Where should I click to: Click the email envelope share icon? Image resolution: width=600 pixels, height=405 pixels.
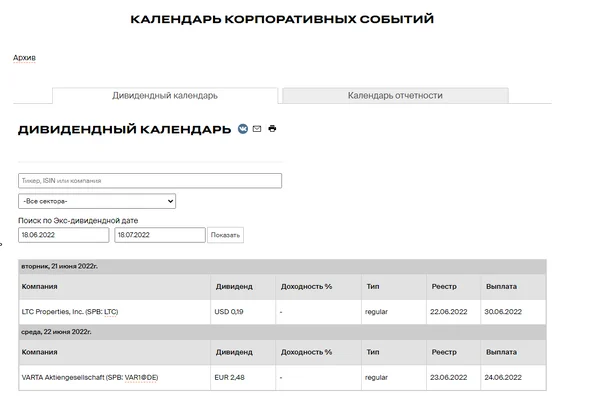pyautogui.click(x=257, y=129)
